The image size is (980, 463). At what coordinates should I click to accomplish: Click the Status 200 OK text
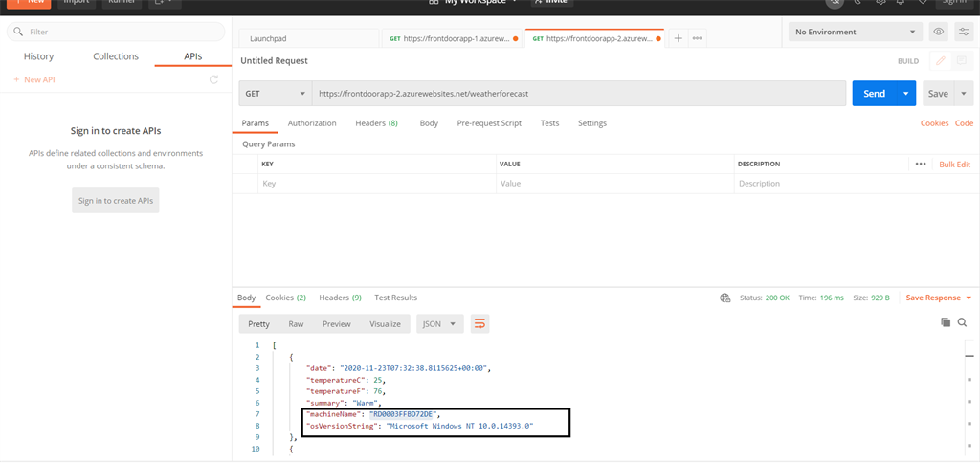[765, 298]
